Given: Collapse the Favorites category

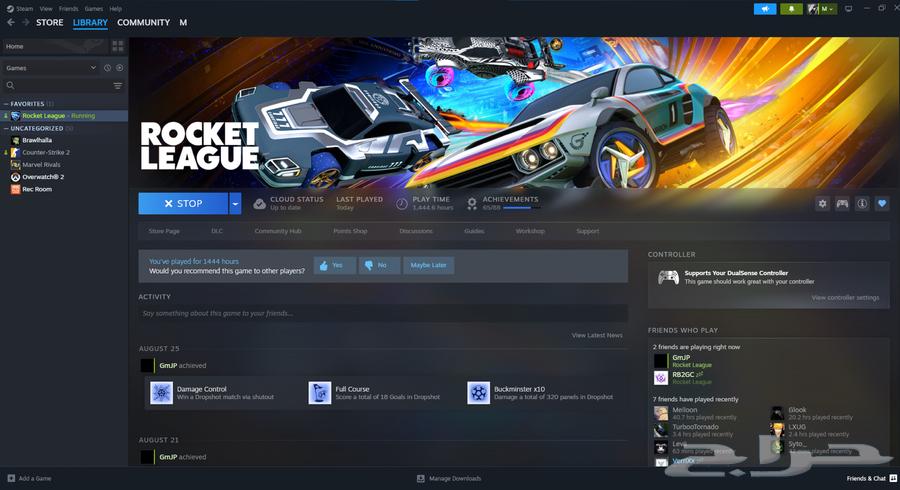Looking at the screenshot, I should tap(5, 104).
